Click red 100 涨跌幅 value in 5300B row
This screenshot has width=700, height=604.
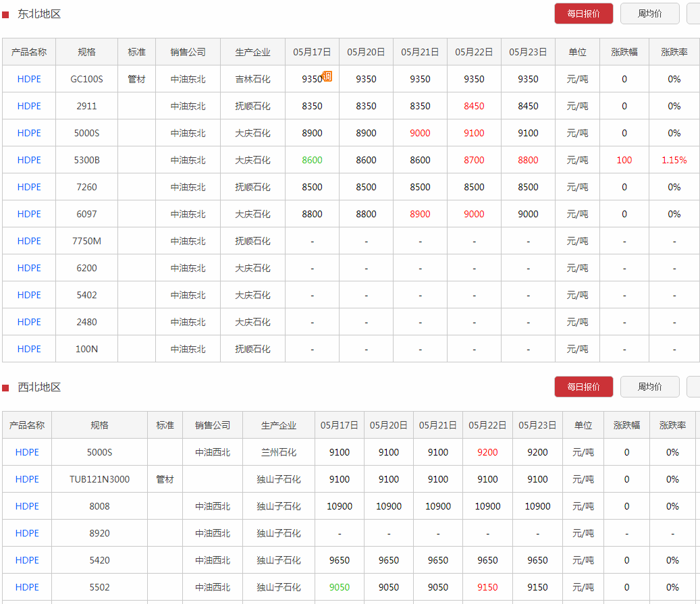pos(624,160)
